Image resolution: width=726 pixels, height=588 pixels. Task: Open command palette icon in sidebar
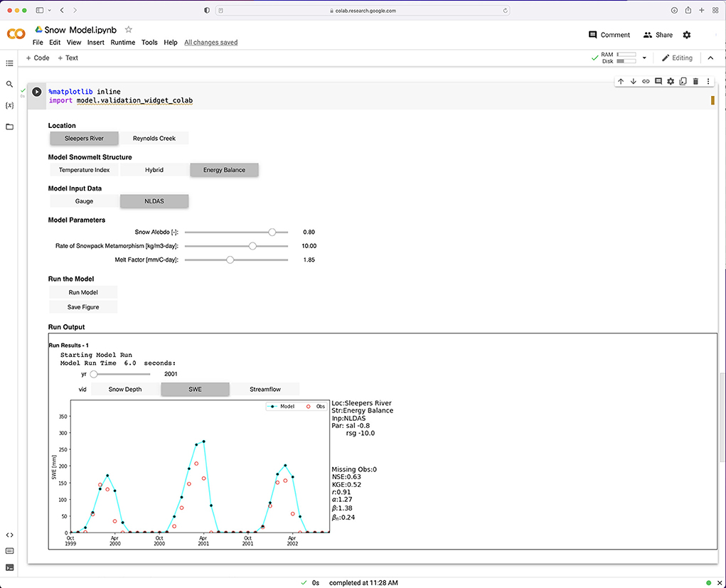(9, 551)
